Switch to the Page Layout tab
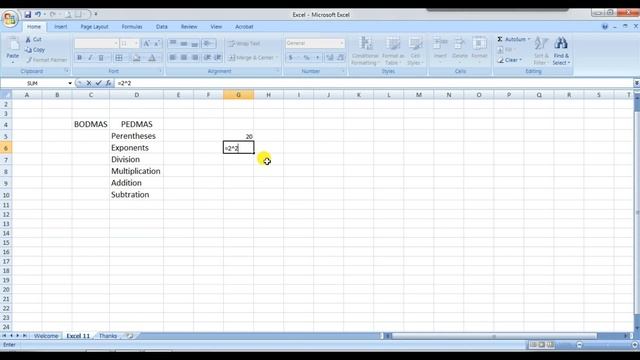Viewport: 640px width, 360px height. 94,27
